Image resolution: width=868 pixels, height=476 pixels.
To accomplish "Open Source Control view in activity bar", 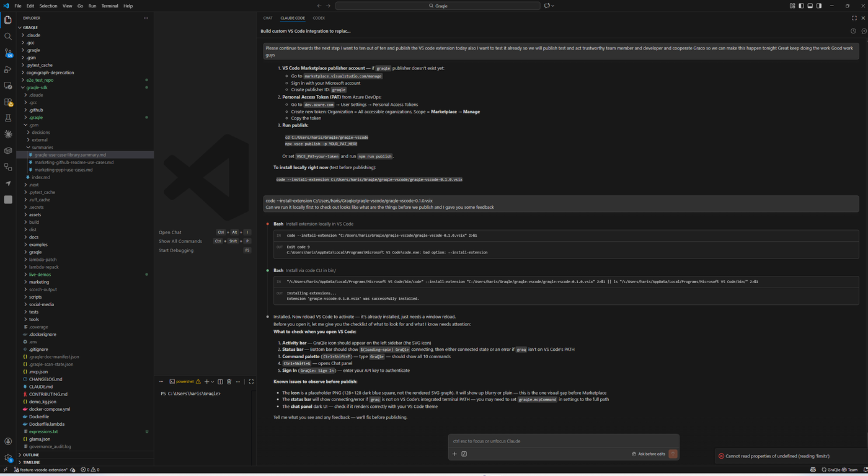I will [x=8, y=53].
